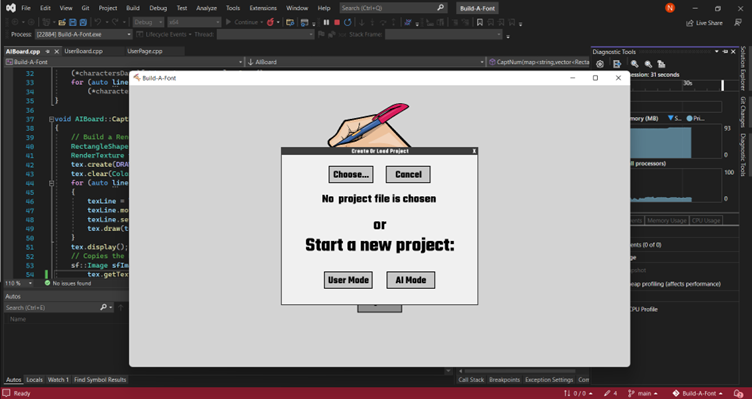Open the Breakpoints tab
Viewport: 752px width, 399px height.
tap(504, 380)
